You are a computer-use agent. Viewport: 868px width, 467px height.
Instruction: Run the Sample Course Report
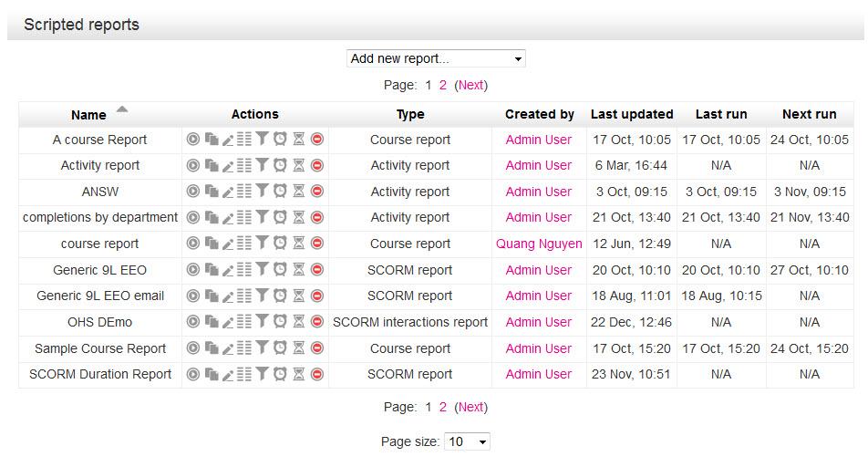192,348
